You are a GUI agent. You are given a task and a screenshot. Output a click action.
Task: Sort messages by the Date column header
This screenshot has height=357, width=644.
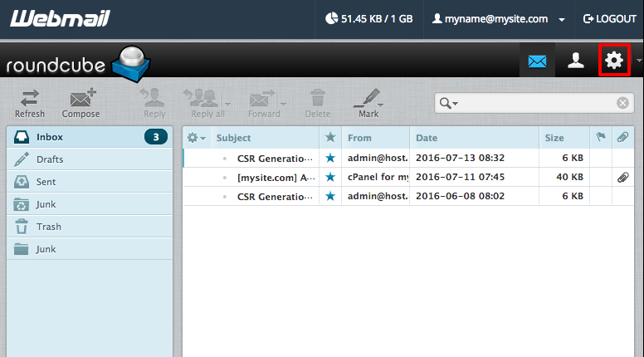click(427, 138)
